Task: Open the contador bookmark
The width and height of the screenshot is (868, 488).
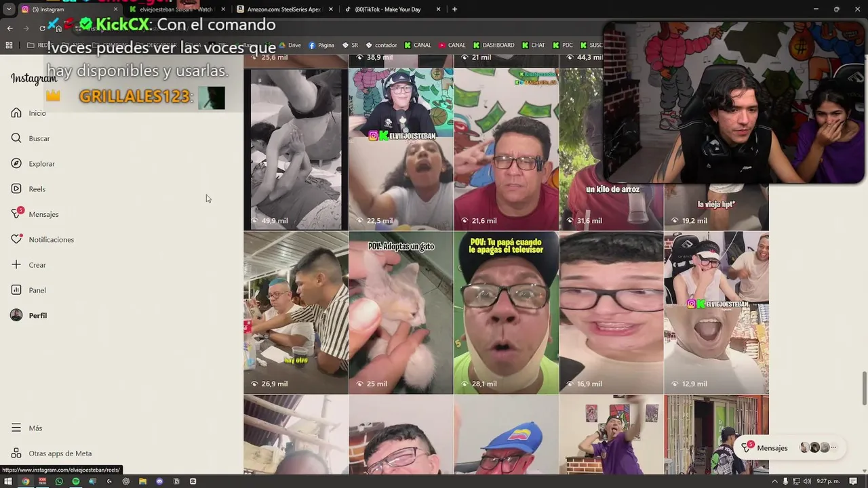Action: [x=381, y=45]
